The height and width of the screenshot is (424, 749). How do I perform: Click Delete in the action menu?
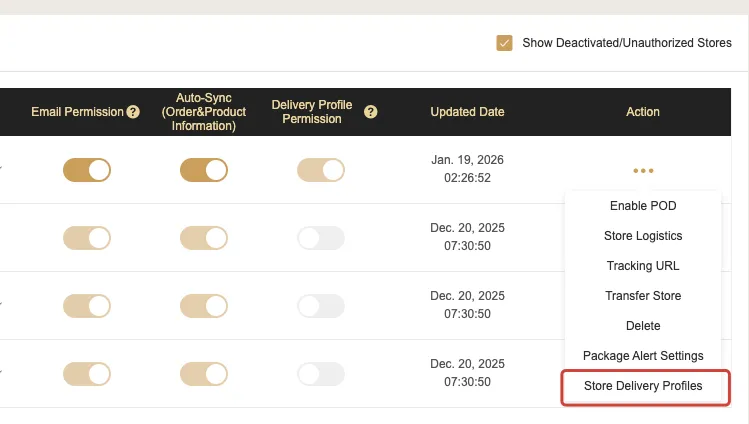click(x=643, y=326)
